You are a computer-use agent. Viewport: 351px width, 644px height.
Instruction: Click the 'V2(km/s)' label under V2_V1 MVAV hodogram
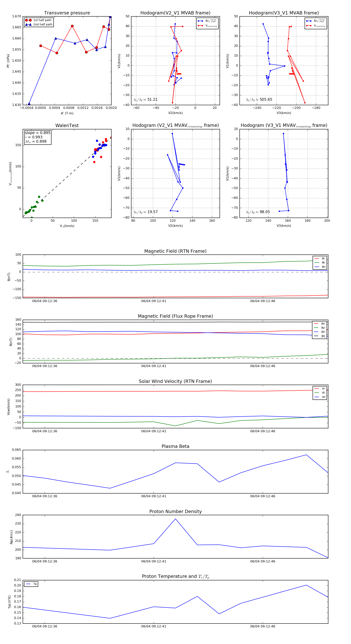(175, 226)
